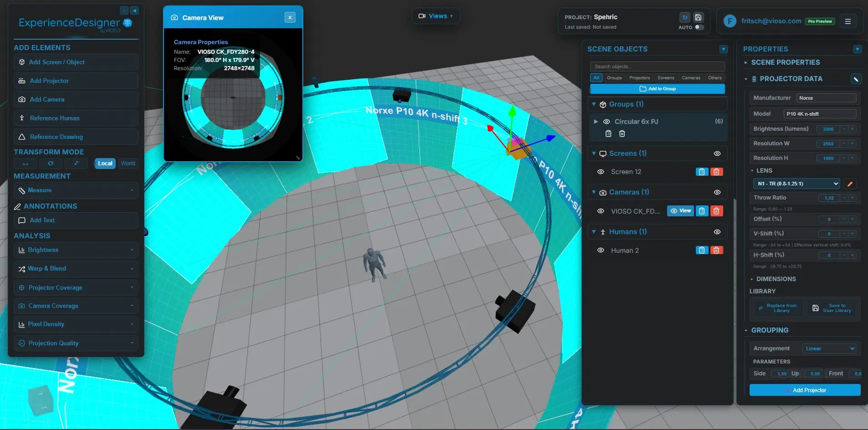The image size is (868, 430).
Task: Click the save project icon
Action: pos(698,17)
